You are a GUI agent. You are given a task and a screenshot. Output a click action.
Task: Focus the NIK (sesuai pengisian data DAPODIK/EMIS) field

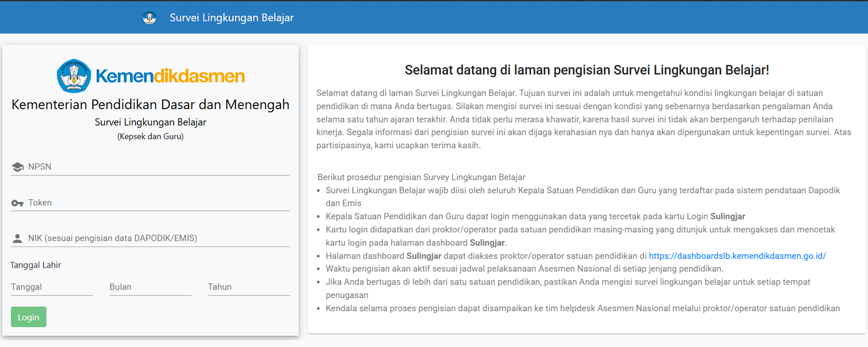tap(150, 238)
